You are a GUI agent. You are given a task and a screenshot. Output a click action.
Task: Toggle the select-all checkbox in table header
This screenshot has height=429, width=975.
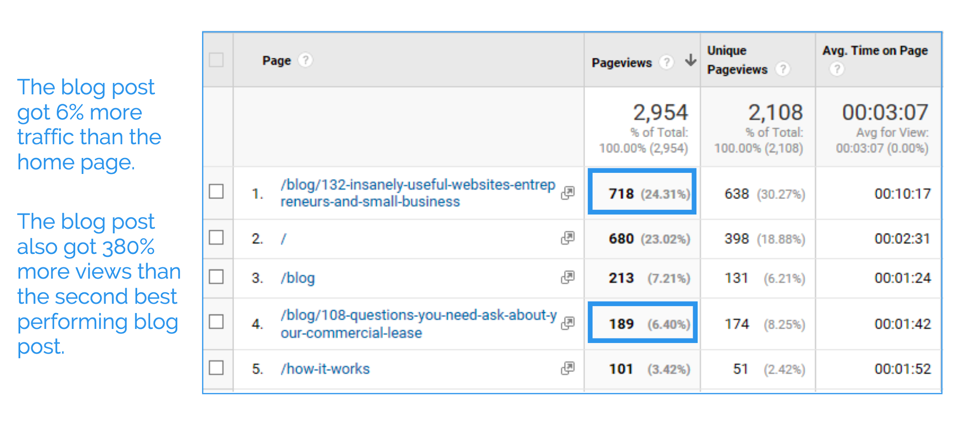tap(217, 60)
